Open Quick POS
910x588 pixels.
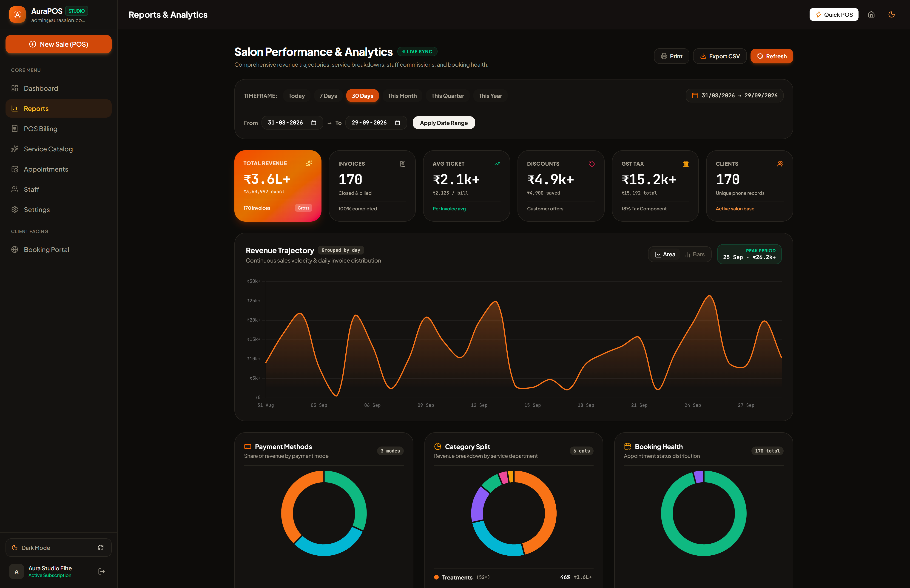pyautogui.click(x=834, y=14)
